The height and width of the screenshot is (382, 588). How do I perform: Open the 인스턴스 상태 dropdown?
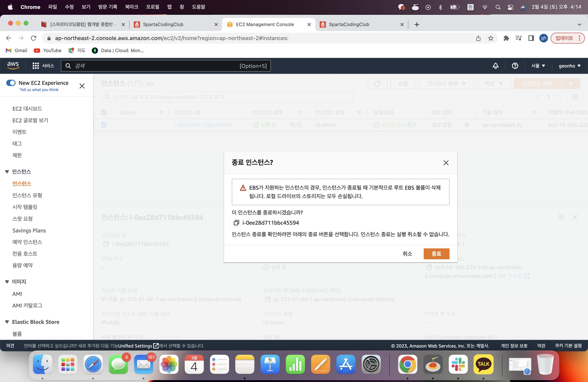[446, 83]
